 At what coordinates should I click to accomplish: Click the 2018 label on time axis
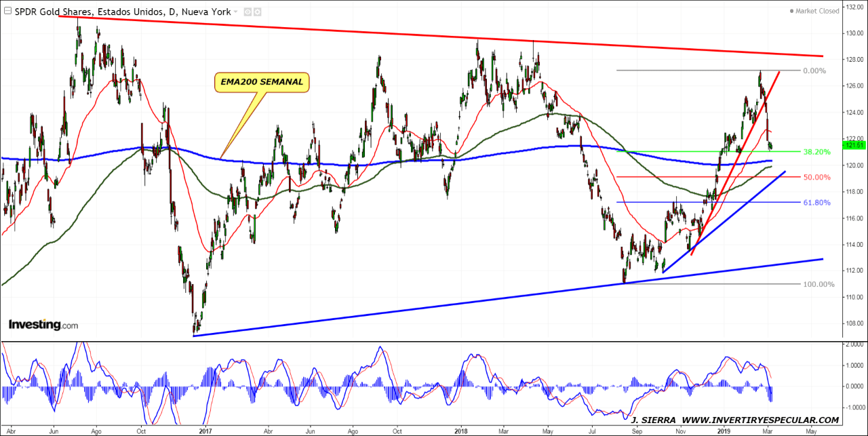(462, 430)
